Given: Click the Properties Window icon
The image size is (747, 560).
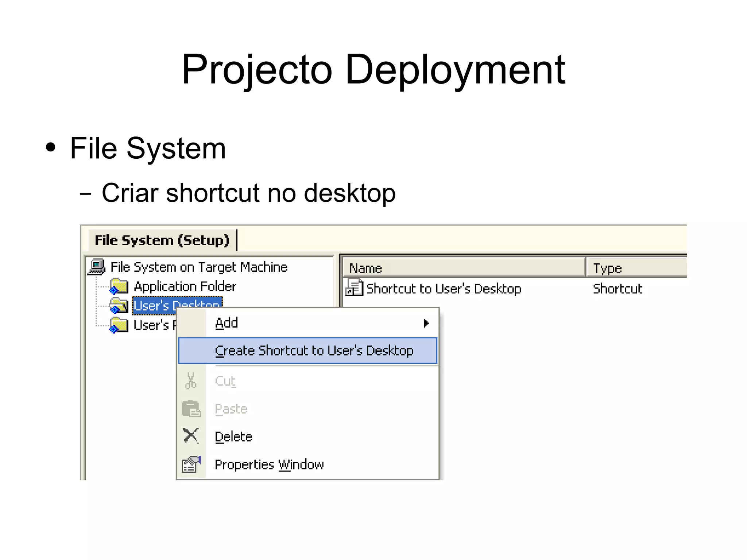Looking at the screenshot, I should pos(191,464).
